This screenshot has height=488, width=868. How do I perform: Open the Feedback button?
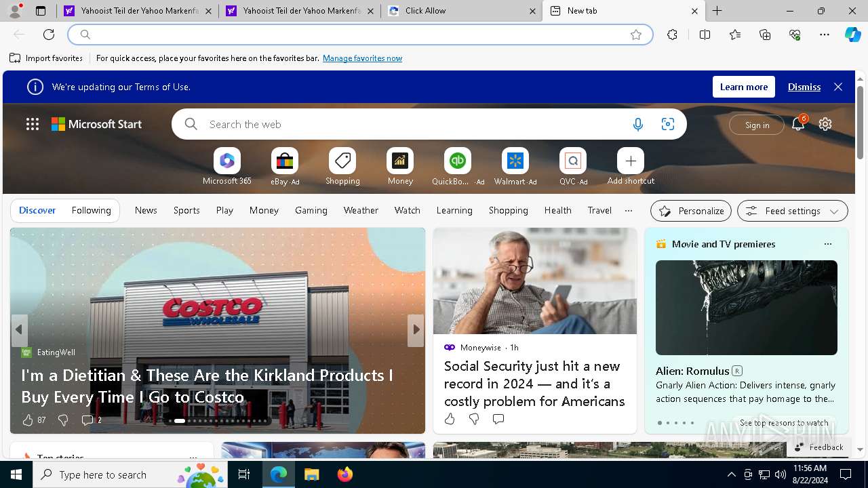point(819,447)
